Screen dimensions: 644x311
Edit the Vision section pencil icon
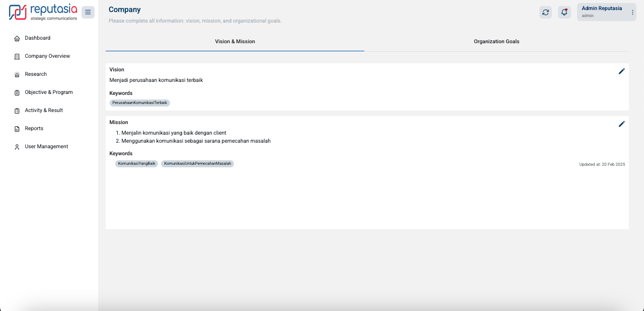click(x=621, y=71)
